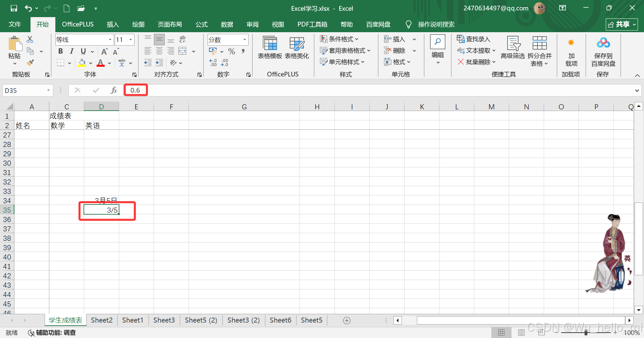Toggle align text right
Image resolution: width=644 pixels, height=338 pixels.
(171, 51)
